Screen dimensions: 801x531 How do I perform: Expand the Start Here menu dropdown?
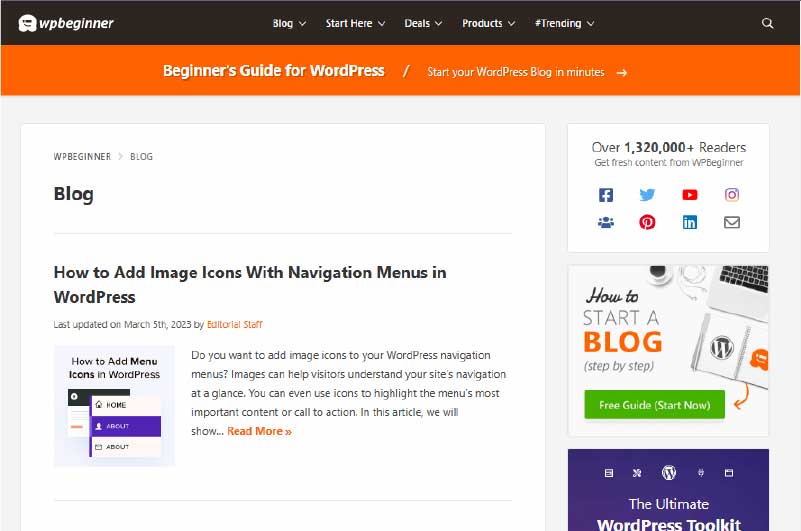click(x=355, y=24)
